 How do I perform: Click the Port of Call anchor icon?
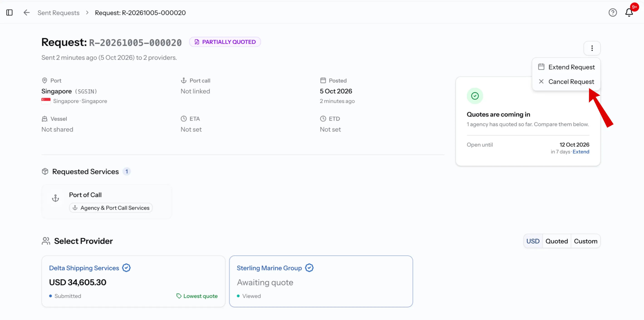click(55, 198)
